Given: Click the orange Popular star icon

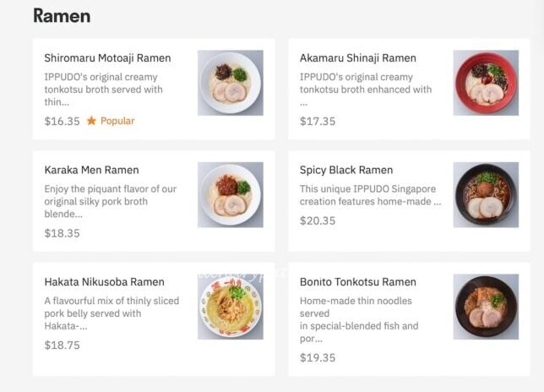Looking at the screenshot, I should (x=91, y=121).
